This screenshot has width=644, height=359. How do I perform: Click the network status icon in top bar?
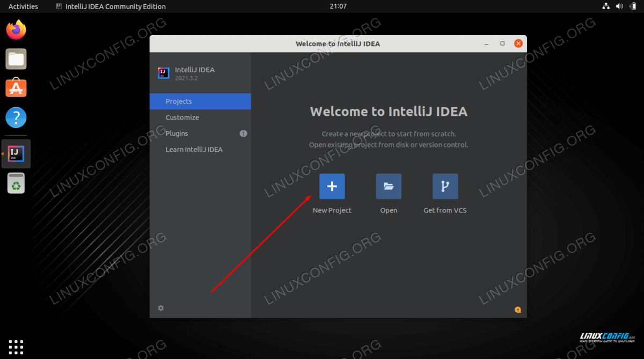point(606,6)
